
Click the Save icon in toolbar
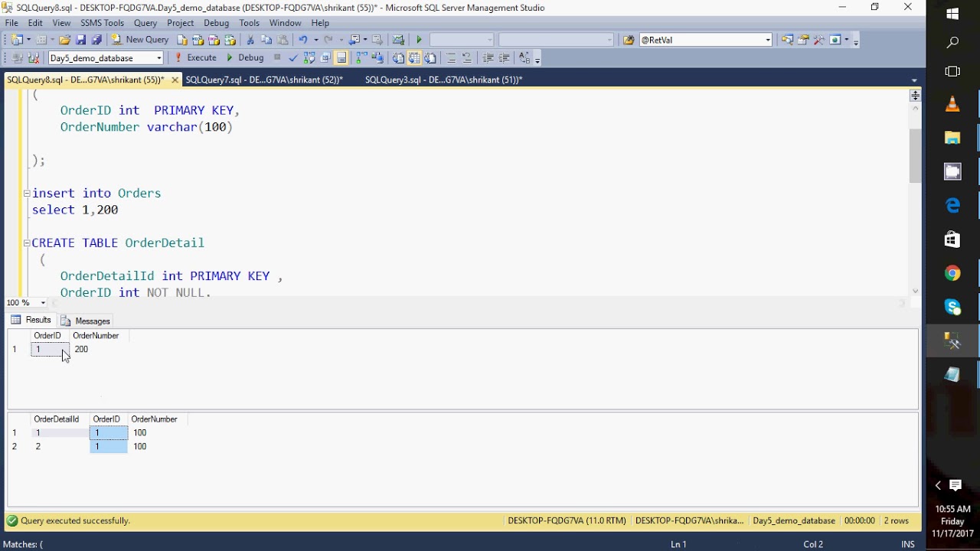pos(80,40)
